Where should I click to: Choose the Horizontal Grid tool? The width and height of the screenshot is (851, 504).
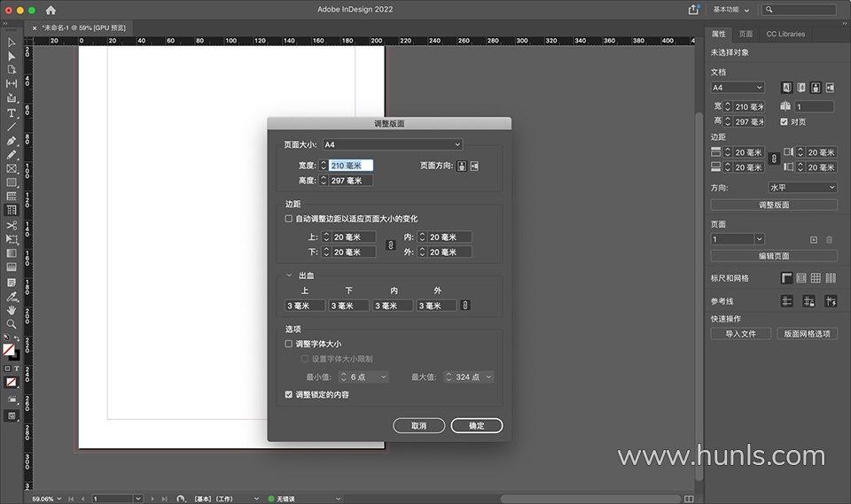click(12, 197)
